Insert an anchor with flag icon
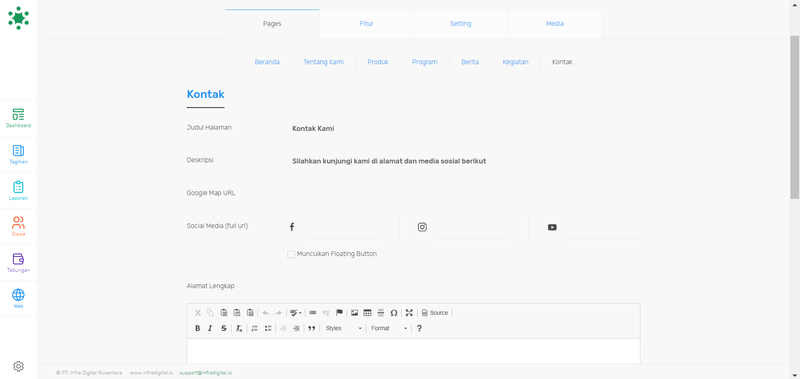This screenshot has width=800, height=379. pyautogui.click(x=339, y=313)
